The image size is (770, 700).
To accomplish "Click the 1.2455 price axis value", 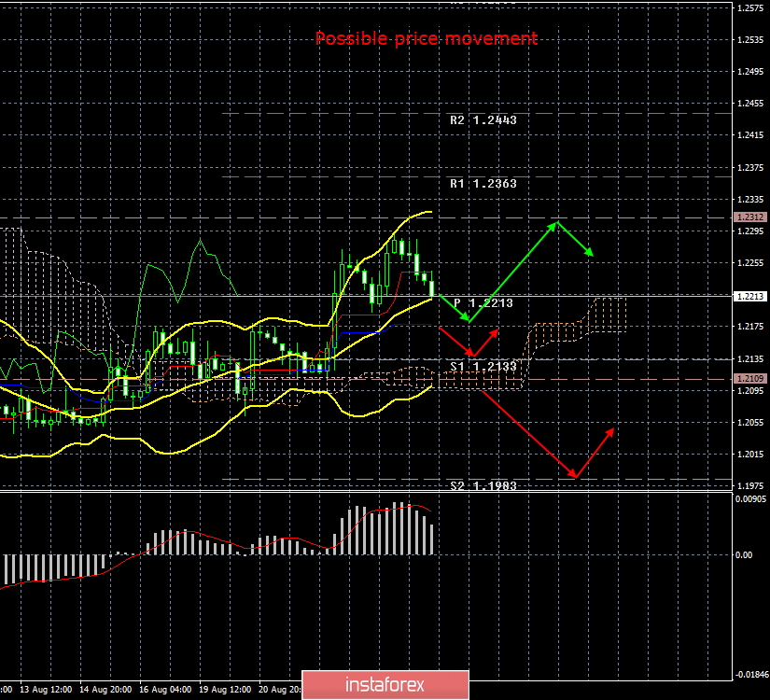I will coord(750,104).
